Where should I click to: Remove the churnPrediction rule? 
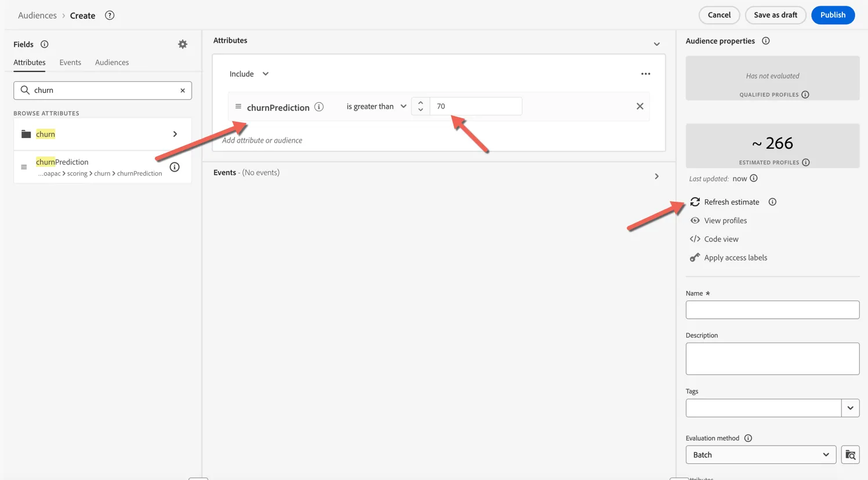[640, 106]
